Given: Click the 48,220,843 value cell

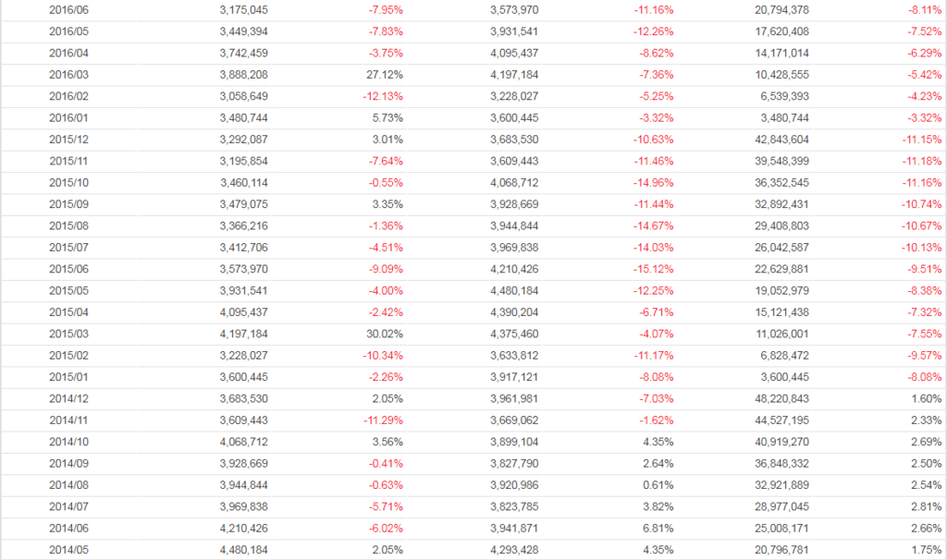Looking at the screenshot, I should click(777, 398).
